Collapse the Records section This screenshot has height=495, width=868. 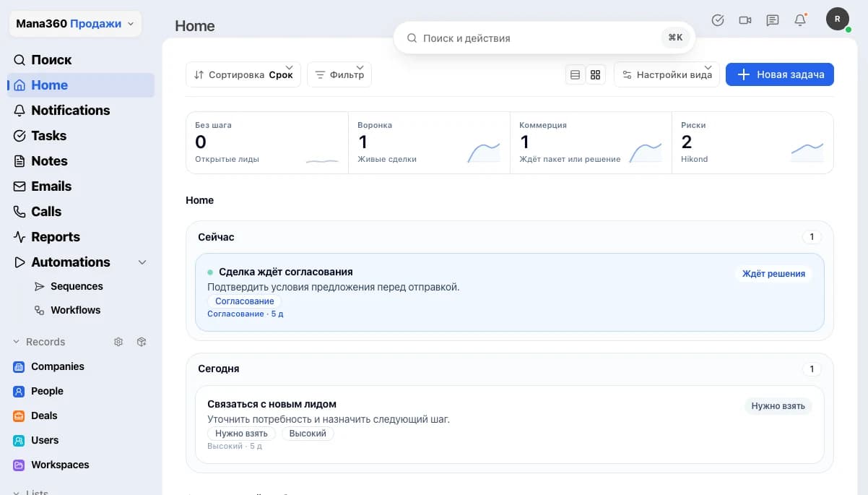[x=17, y=342]
